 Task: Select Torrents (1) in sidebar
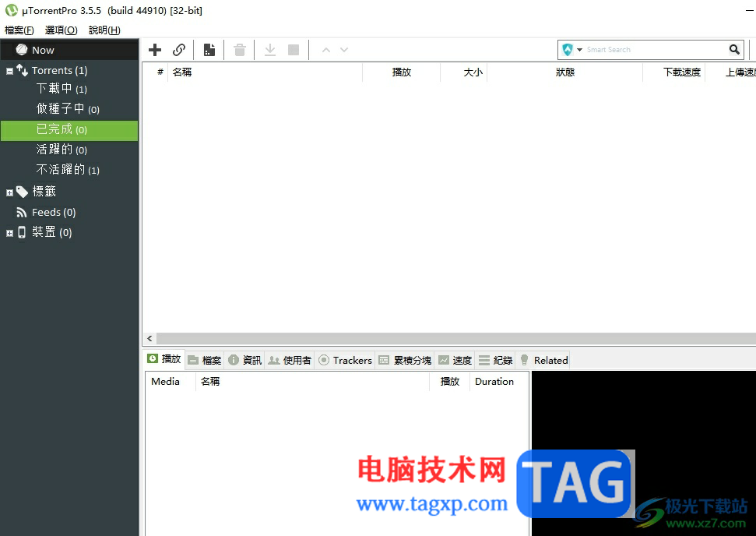59,70
